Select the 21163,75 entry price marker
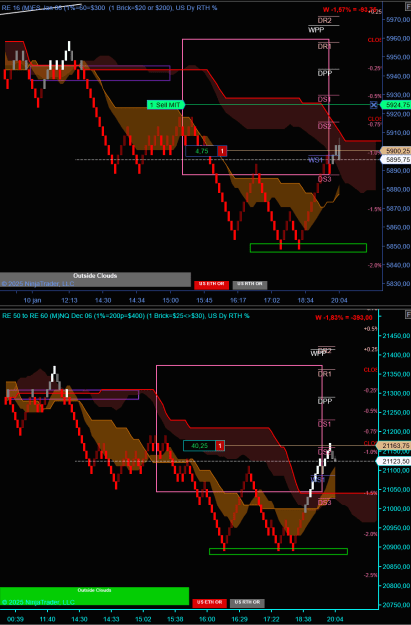The image size is (411, 625). click(x=395, y=445)
